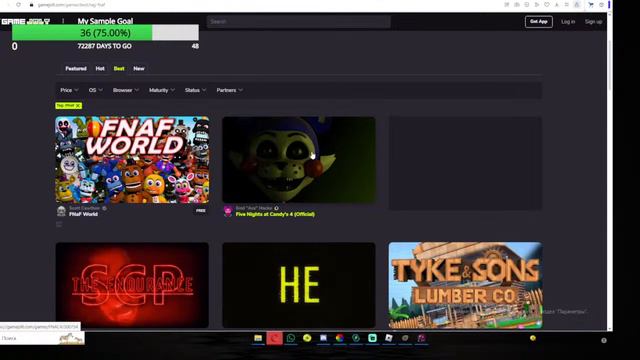Open Five Nights at Candy's 4 title link

click(275, 214)
